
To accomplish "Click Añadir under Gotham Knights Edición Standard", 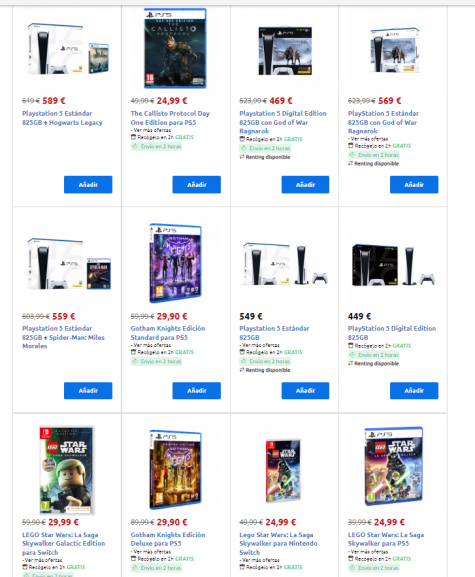I will [x=196, y=390].
